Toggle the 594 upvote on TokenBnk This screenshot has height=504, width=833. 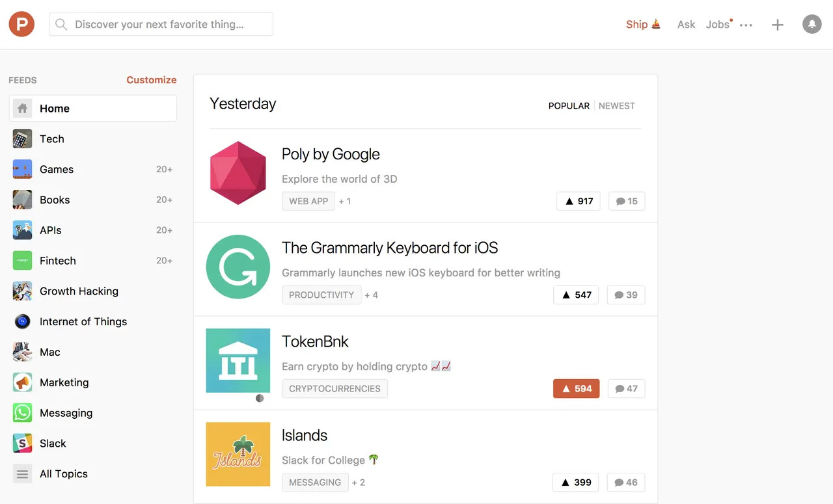(x=576, y=389)
